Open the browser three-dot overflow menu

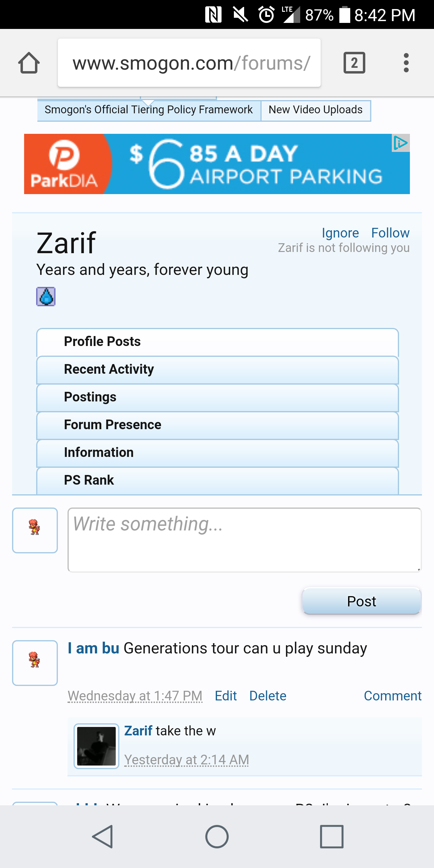[x=406, y=63]
